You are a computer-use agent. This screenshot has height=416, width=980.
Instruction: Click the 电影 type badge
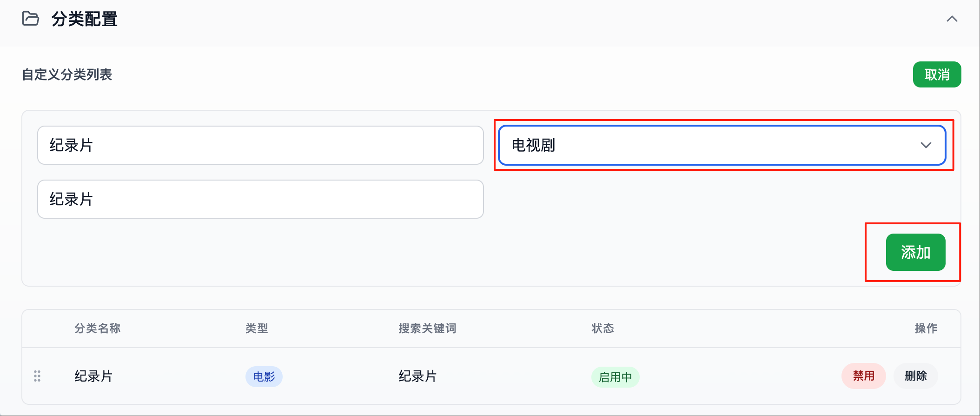pyautogui.click(x=264, y=376)
